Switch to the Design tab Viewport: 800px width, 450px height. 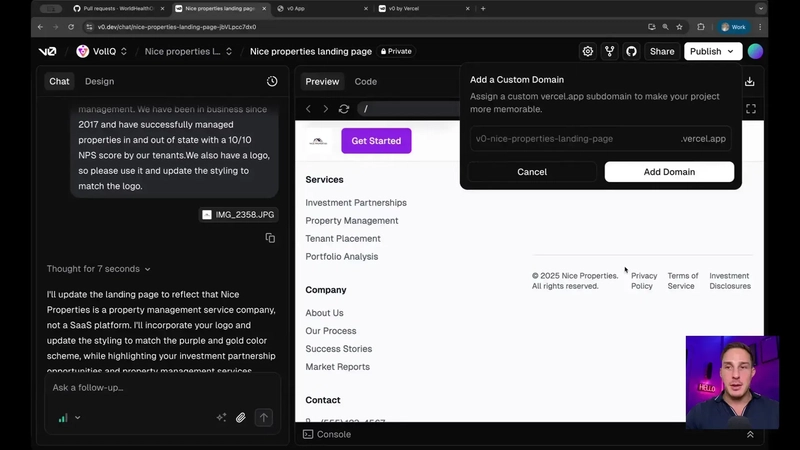tap(99, 82)
